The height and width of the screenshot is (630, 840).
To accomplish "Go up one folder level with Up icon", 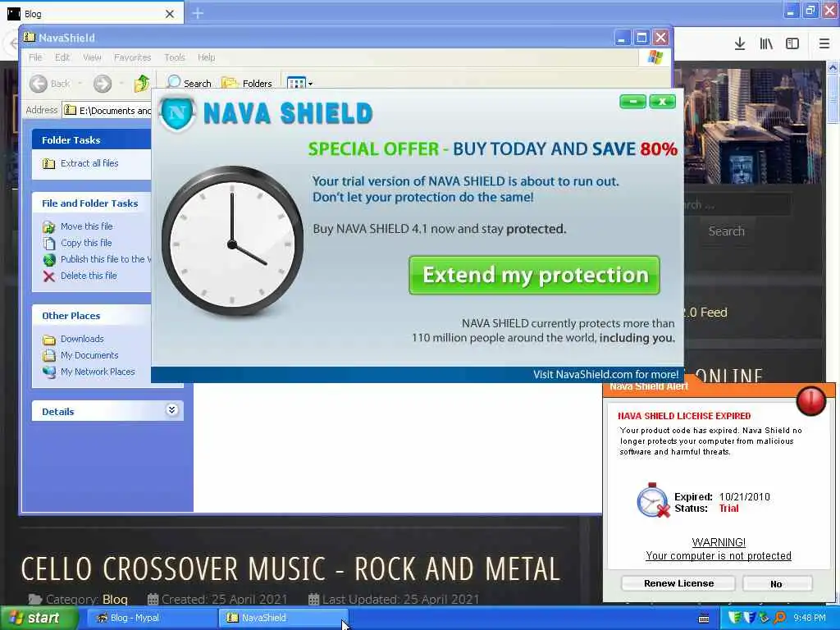I will click(142, 84).
